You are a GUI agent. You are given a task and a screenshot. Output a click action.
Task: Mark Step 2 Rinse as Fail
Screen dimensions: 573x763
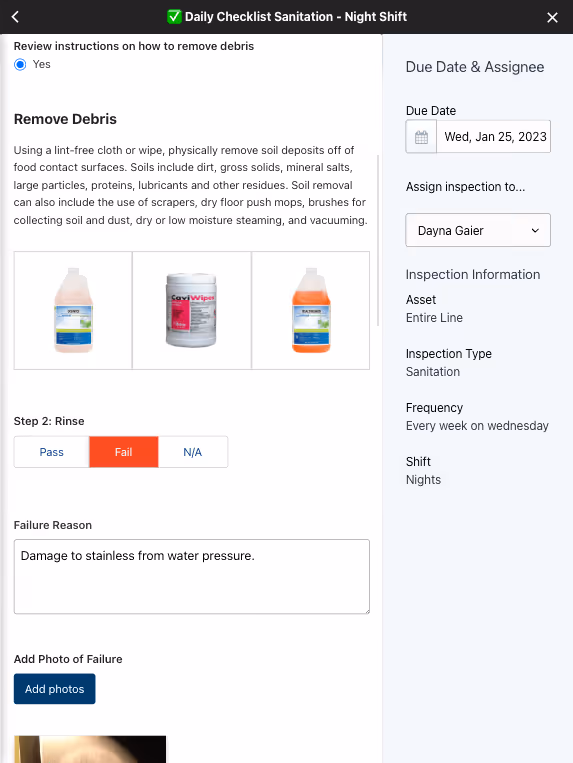[124, 452]
